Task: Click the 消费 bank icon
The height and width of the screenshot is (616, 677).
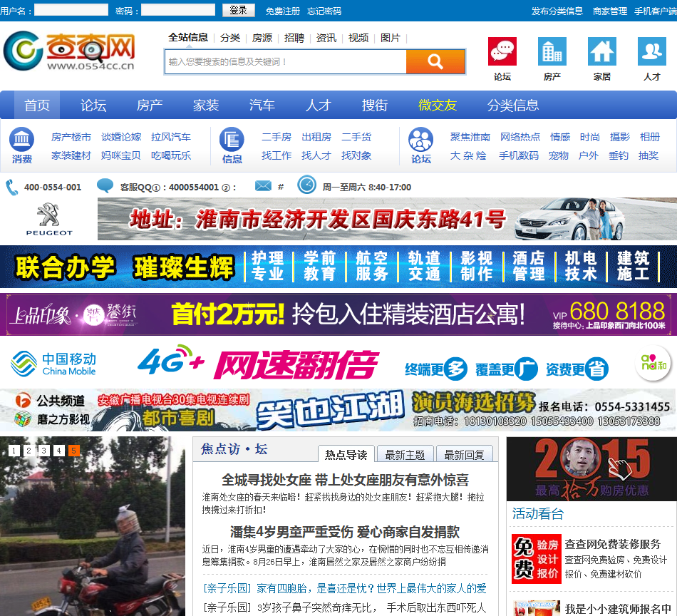Action: (21, 139)
